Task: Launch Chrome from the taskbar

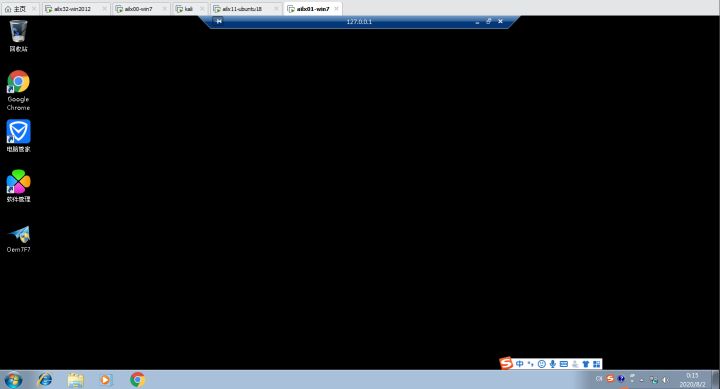Action: [x=137, y=380]
